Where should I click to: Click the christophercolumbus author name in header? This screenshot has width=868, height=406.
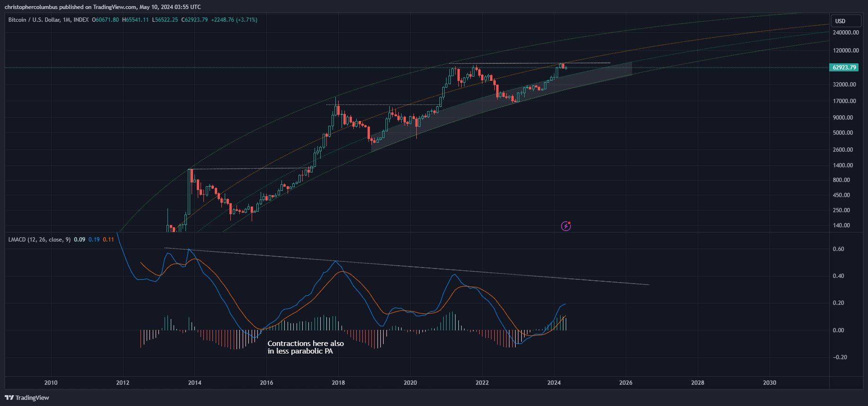coord(31,7)
